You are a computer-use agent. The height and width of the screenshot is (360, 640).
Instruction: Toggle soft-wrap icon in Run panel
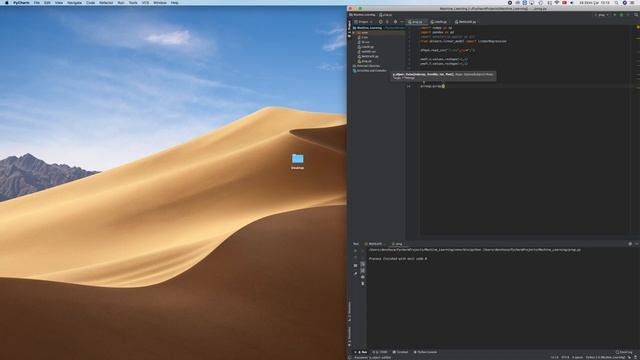point(362,264)
